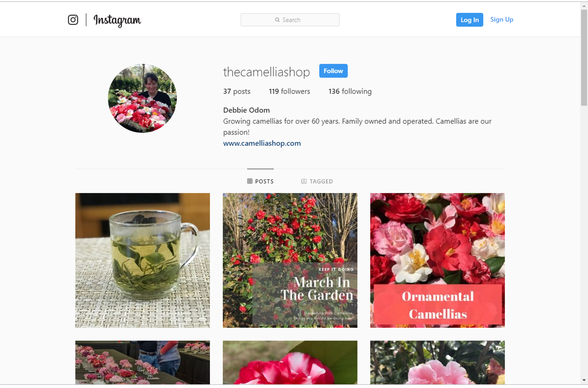The height and width of the screenshot is (388, 588).
Task: Click the search magnifier icon
Action: pyautogui.click(x=277, y=20)
